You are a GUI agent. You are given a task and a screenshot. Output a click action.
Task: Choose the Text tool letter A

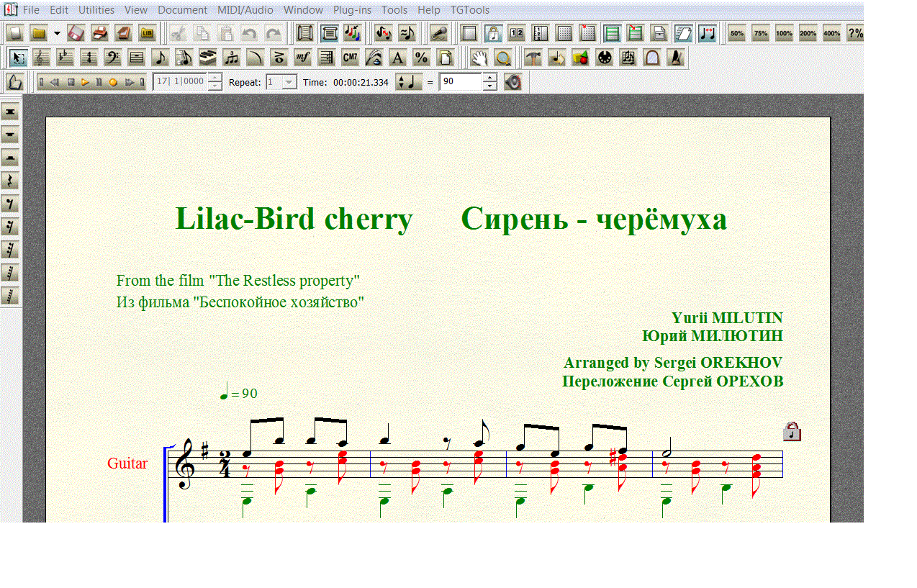397,58
